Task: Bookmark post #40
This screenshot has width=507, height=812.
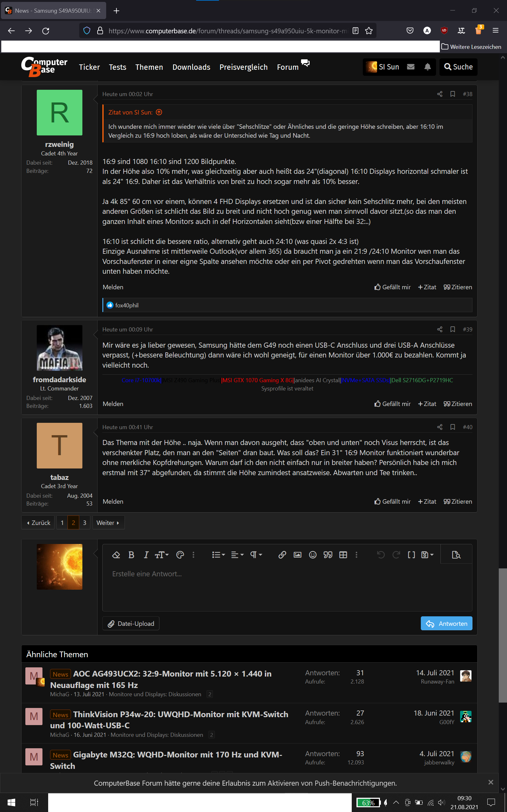Action: (x=452, y=427)
